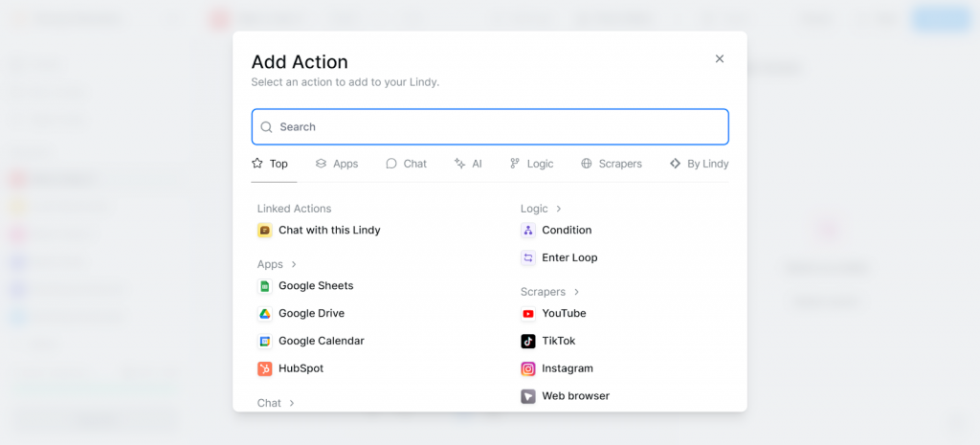Screen dimensions: 980x445
Task: Click the Chat section heading
Action: coord(269,403)
